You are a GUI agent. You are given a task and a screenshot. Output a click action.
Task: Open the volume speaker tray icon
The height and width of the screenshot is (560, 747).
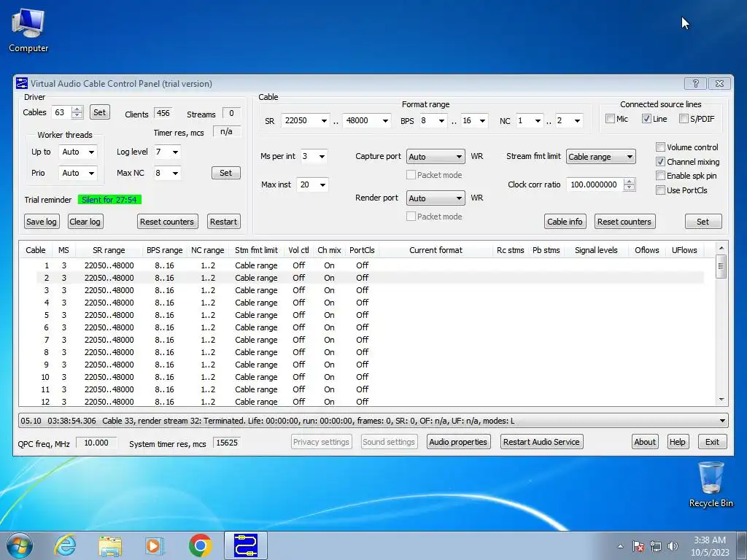pos(673,546)
